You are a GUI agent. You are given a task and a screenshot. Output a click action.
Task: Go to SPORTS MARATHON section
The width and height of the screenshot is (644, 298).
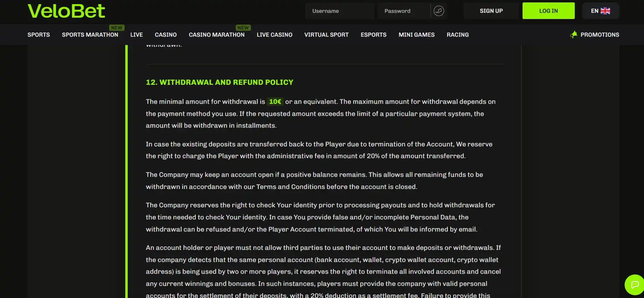90,35
